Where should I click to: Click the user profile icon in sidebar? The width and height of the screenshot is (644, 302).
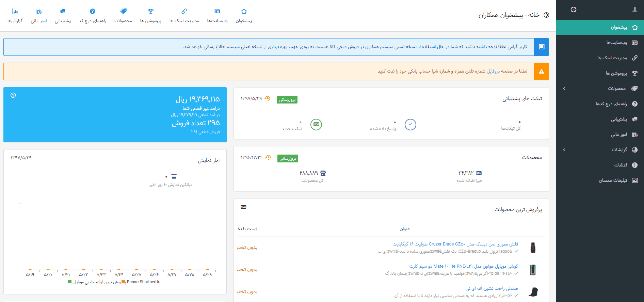pos(635,10)
